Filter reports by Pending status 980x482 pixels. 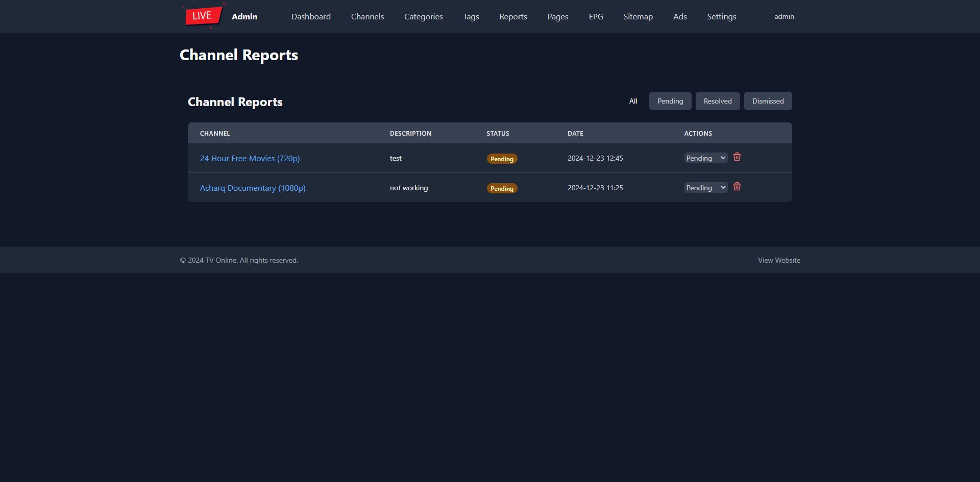click(670, 101)
